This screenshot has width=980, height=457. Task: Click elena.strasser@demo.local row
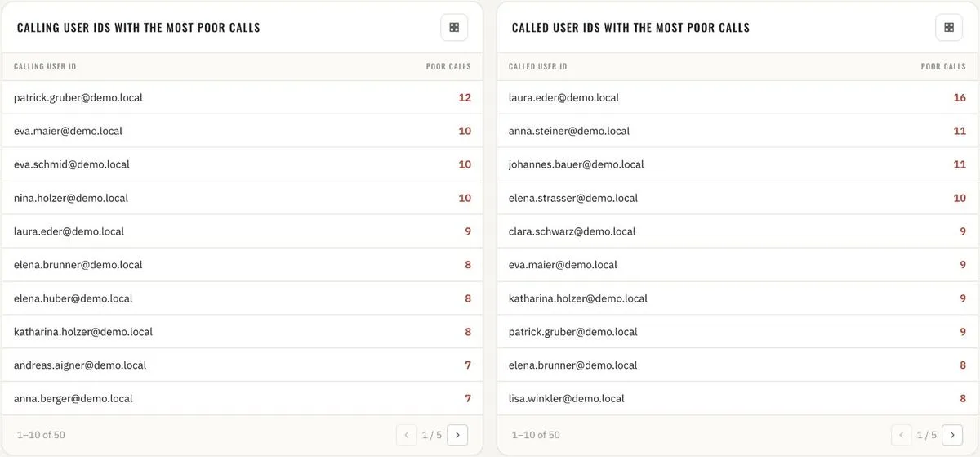click(x=737, y=198)
